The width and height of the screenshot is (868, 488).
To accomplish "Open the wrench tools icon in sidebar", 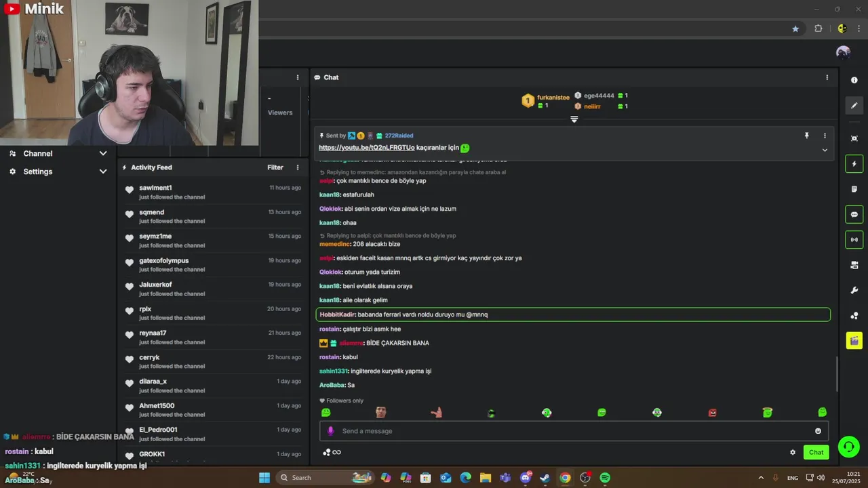I will 854,290.
